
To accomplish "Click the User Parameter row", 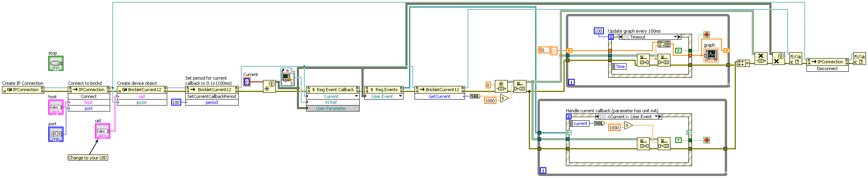I will pos(333,108).
